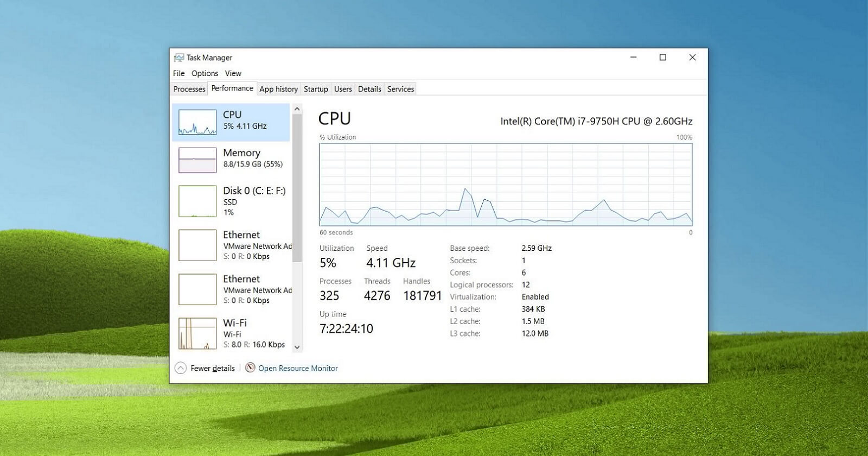
Task: Select the second Ethernet adapter entry
Action: click(232, 289)
